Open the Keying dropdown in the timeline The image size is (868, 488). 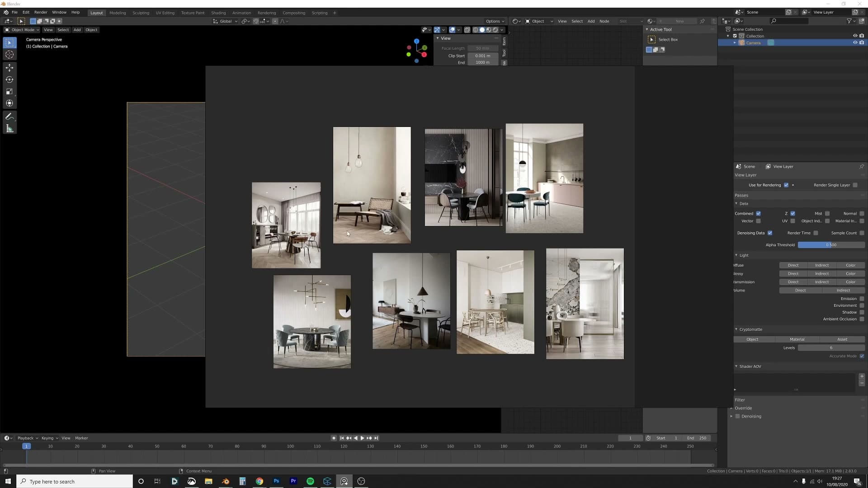50,438
